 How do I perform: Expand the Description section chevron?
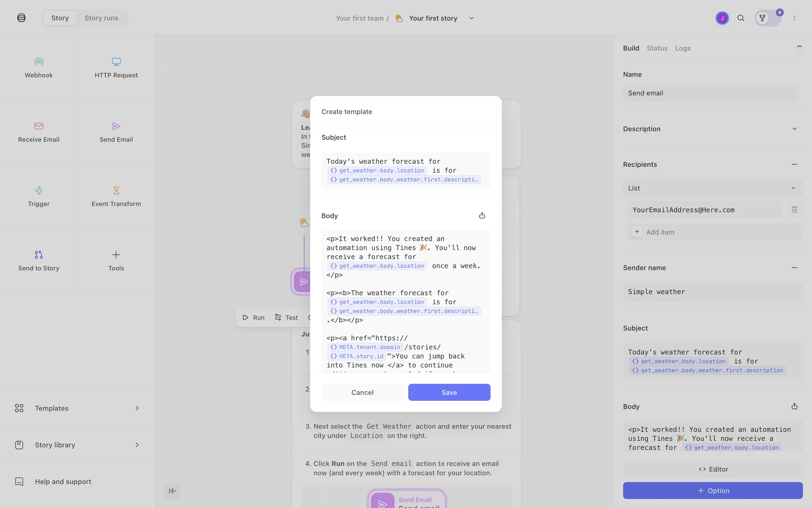794,129
